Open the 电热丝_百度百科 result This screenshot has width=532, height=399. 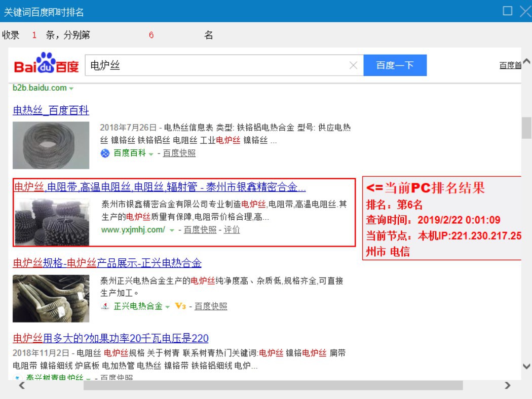tap(51, 110)
